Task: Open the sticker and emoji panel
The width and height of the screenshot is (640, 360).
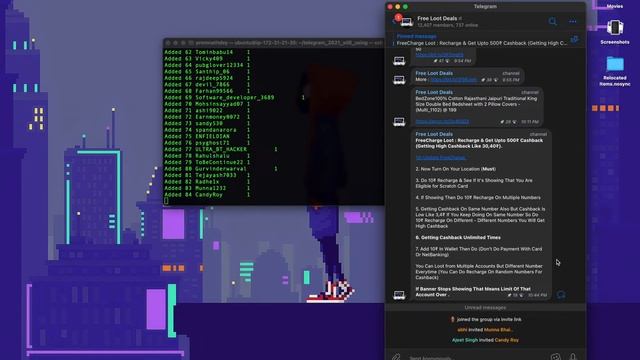Action: click(556, 357)
